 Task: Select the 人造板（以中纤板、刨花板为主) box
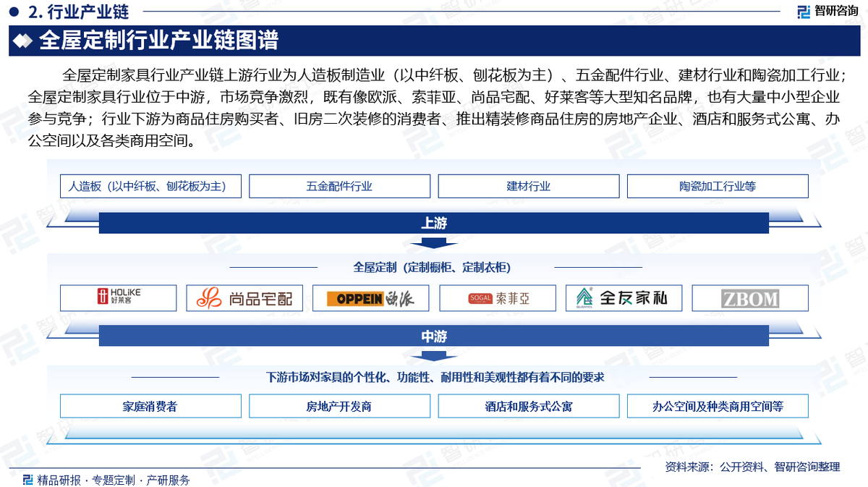[x=150, y=186]
